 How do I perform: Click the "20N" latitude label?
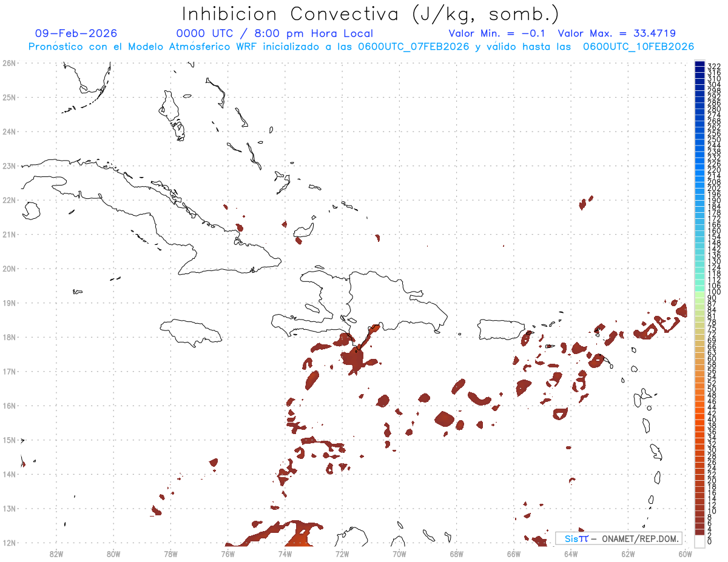(x=9, y=268)
